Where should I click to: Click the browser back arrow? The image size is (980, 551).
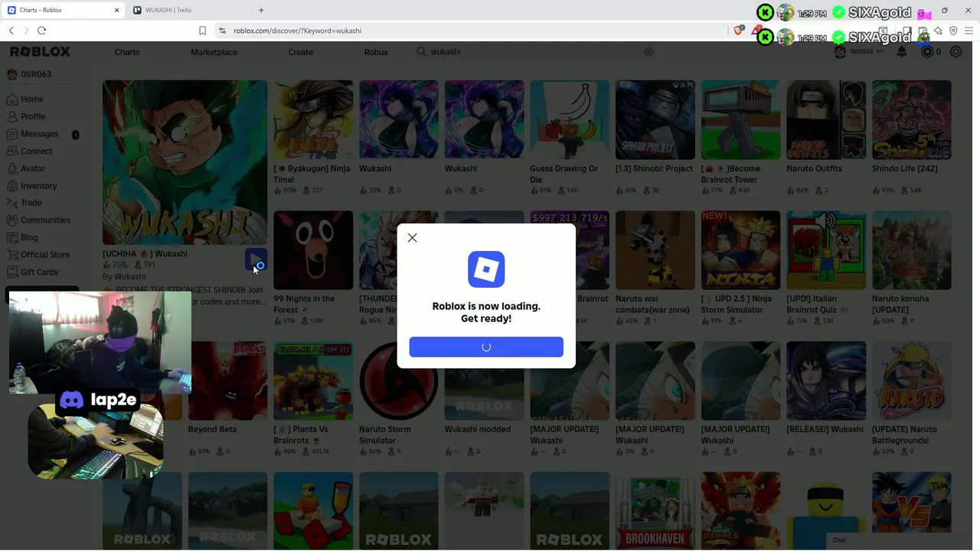click(x=11, y=31)
